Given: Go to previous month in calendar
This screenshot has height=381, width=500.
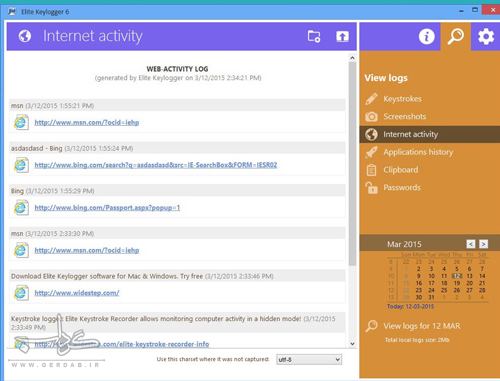Looking at the screenshot, I should 471,244.
